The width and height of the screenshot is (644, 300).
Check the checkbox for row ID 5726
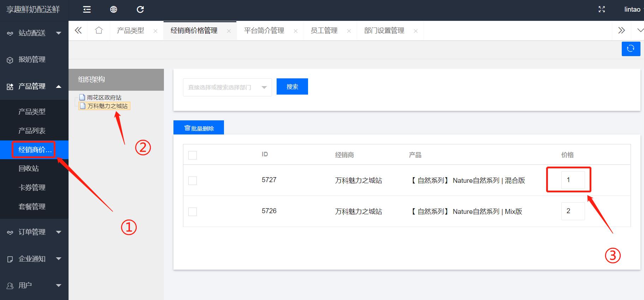point(193,212)
